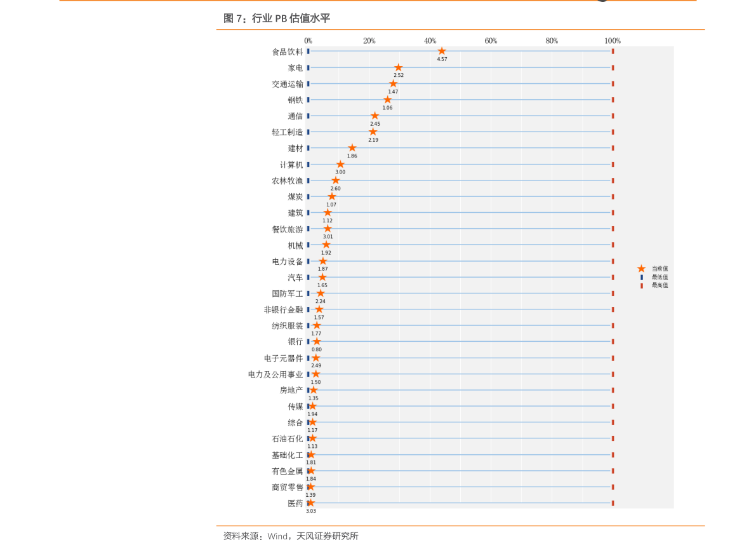
Task: Click the red maximum marker on the 食品饮料 row
Action: click(613, 51)
